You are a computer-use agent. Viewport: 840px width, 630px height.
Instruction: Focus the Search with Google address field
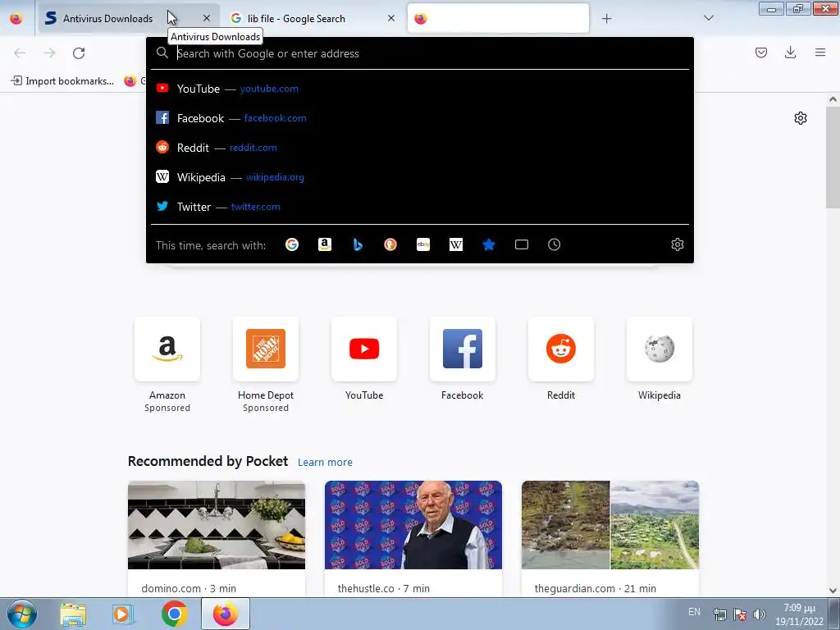420,53
